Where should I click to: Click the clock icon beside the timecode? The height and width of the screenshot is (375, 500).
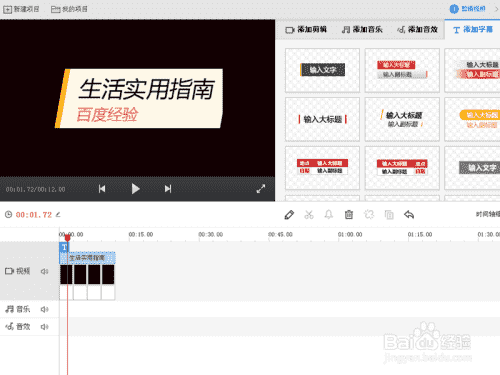(8, 215)
